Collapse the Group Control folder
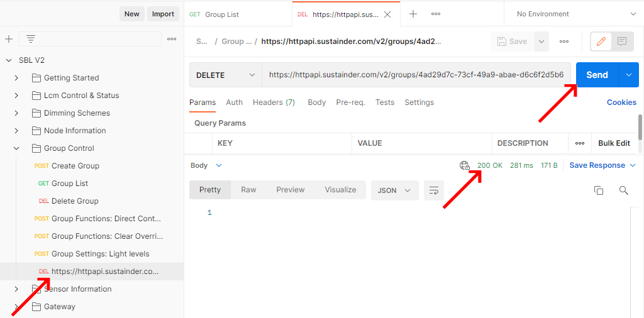 [x=16, y=148]
